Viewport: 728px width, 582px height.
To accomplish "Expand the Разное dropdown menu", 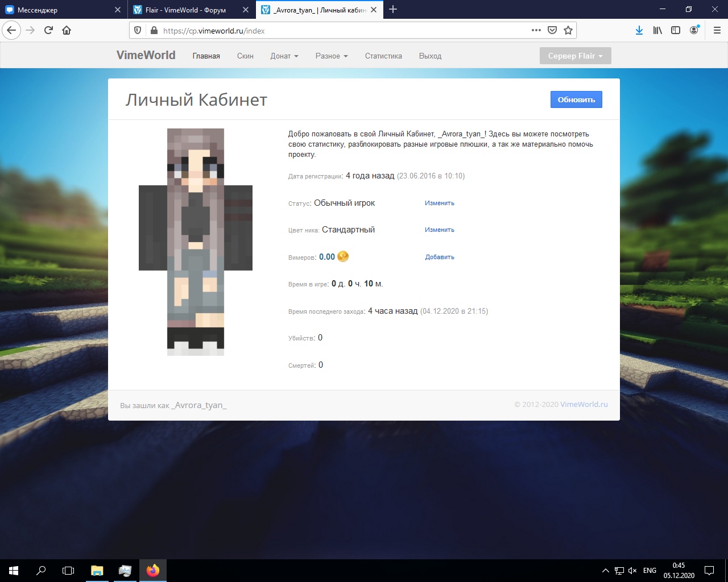I will click(x=332, y=56).
